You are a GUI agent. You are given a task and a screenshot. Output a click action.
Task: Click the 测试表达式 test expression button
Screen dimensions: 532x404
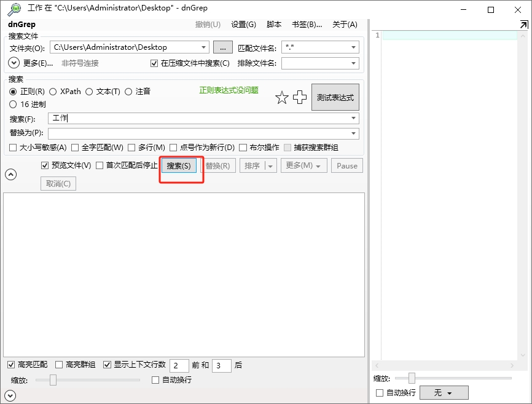[335, 97]
